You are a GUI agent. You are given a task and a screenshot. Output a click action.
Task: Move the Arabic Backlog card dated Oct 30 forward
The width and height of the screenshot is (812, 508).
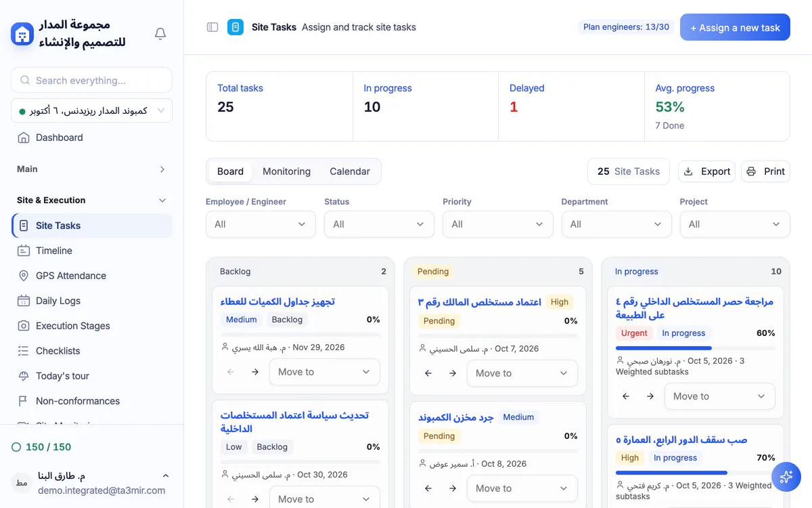coord(255,499)
